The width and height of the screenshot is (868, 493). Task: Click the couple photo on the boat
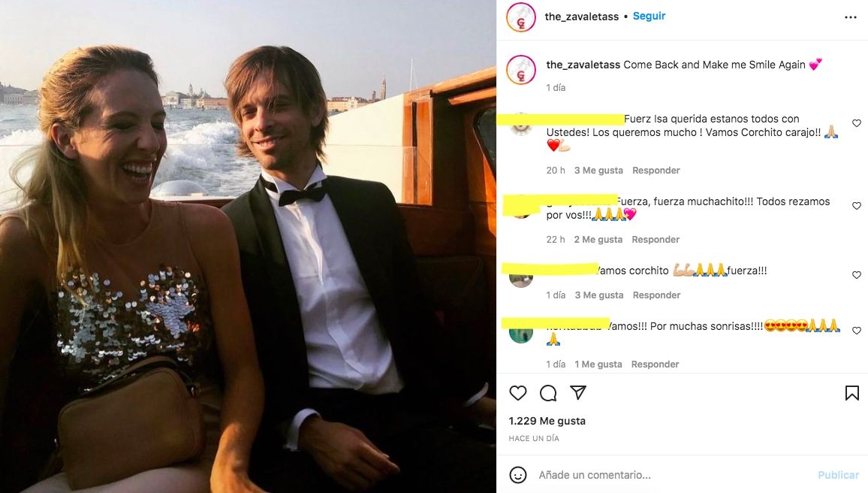248,246
